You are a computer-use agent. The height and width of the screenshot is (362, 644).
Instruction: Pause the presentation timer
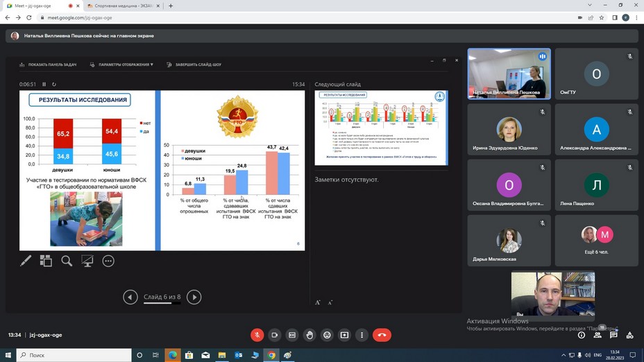(x=44, y=84)
